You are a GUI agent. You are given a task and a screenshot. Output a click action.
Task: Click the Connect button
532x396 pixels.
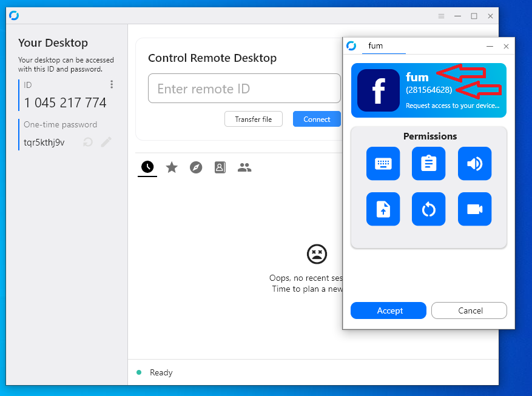317,119
